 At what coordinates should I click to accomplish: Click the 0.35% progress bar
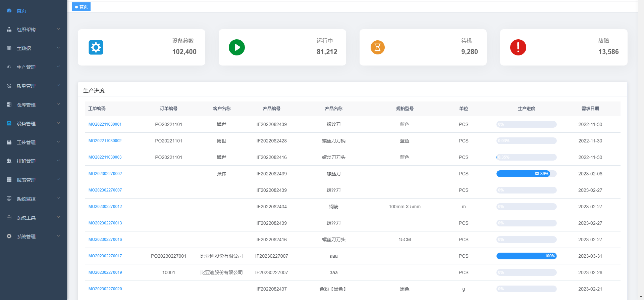pyautogui.click(x=526, y=157)
